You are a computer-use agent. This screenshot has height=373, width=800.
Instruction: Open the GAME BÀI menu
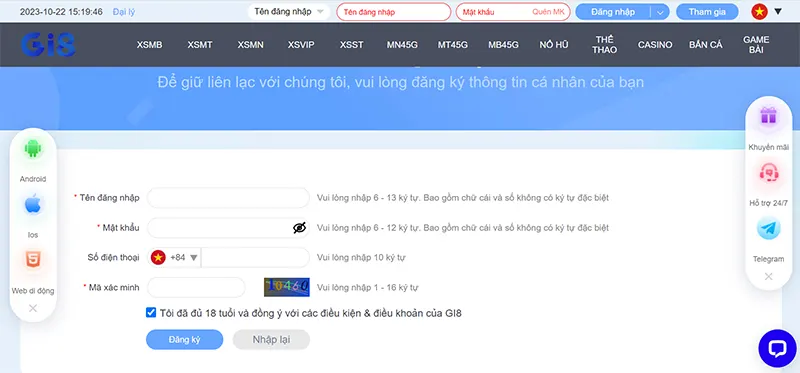point(756,45)
